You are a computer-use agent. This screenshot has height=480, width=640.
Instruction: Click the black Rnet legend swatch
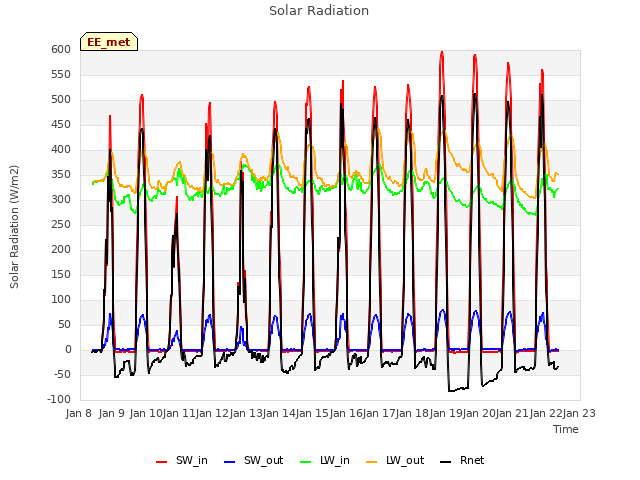point(446,462)
